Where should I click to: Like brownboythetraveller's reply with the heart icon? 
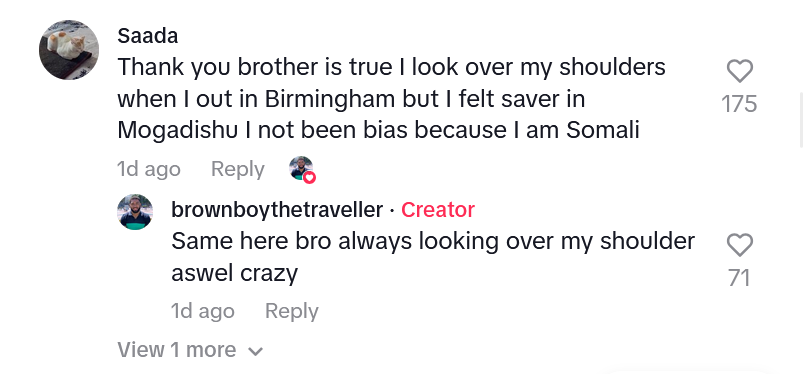(x=740, y=245)
